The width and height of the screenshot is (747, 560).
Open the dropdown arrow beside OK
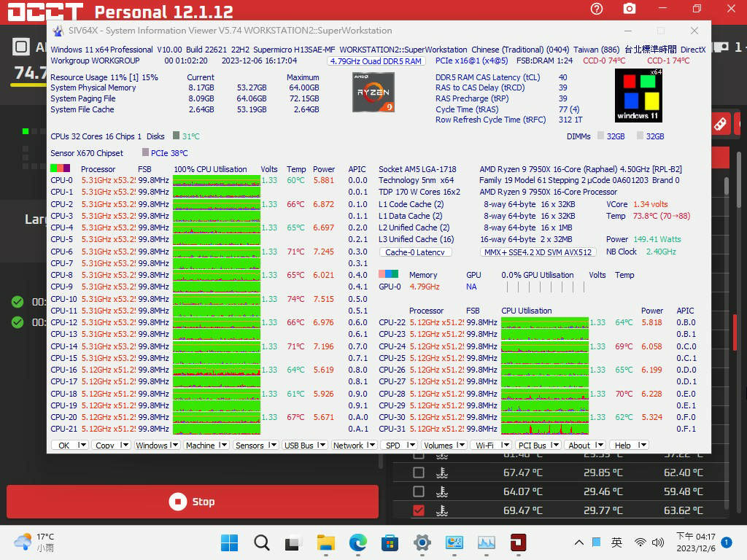tap(82, 445)
